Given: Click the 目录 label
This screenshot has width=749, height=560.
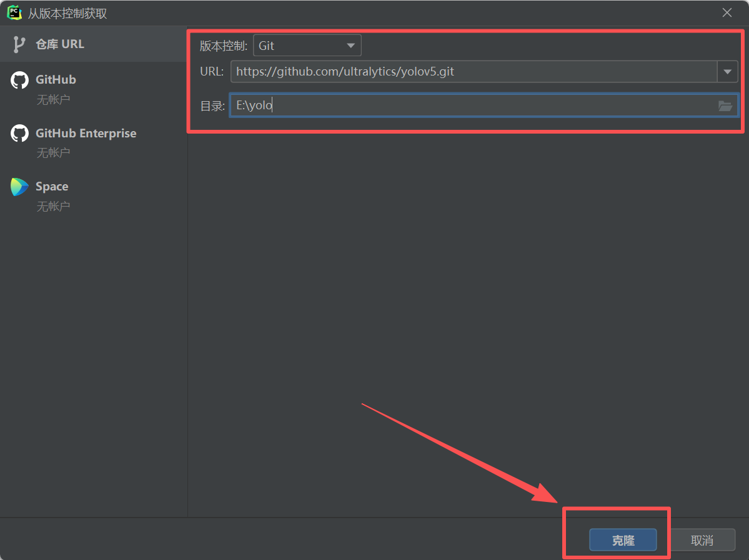Looking at the screenshot, I should click(x=212, y=106).
